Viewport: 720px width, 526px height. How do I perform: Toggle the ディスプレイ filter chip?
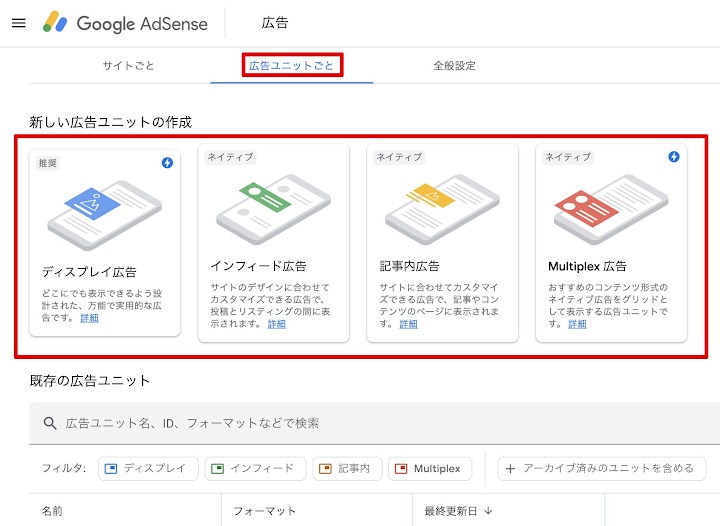[148, 469]
